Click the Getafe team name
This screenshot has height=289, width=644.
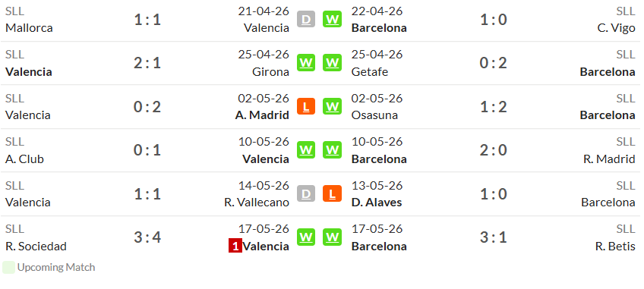coord(370,72)
